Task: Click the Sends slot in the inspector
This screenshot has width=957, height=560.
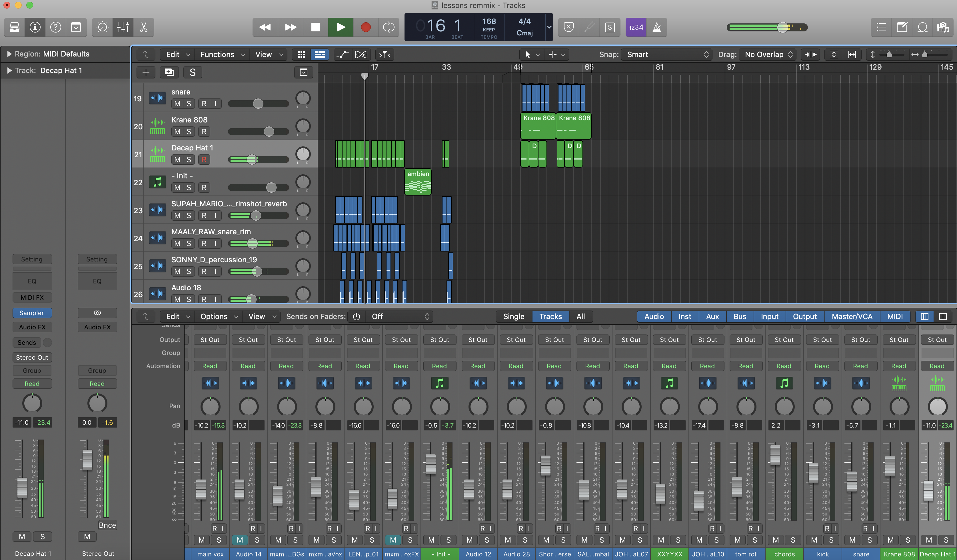Action: [x=27, y=342]
